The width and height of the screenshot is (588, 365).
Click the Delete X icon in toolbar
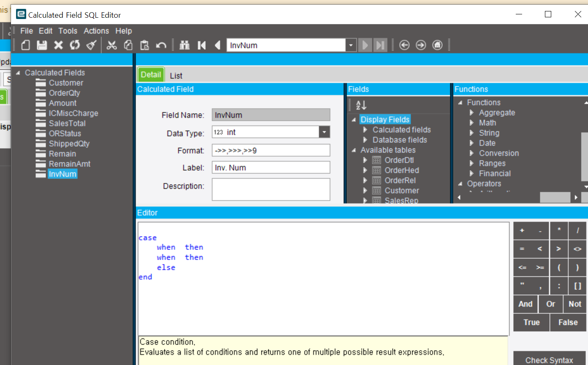point(58,45)
